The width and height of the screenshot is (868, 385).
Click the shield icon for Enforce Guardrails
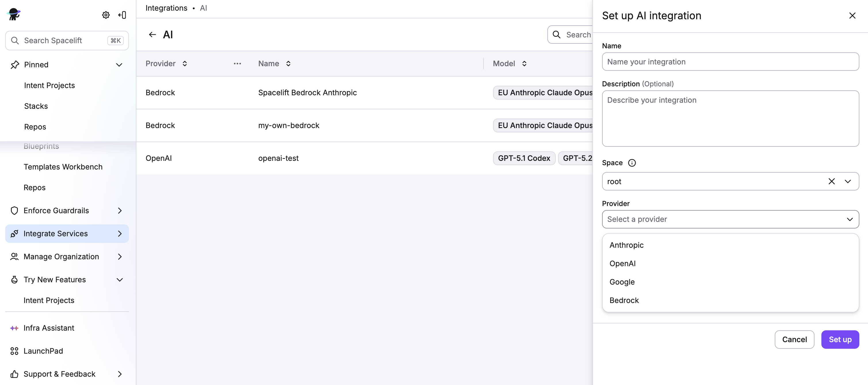pos(14,211)
